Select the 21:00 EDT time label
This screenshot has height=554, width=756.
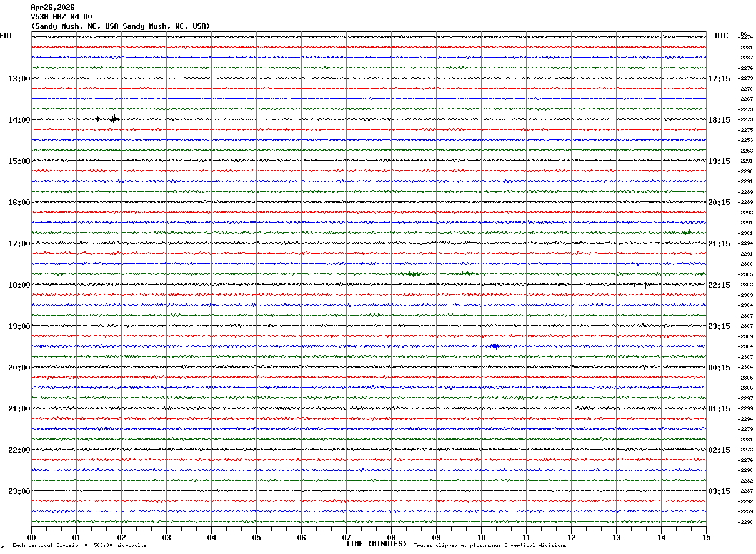pyautogui.click(x=19, y=409)
